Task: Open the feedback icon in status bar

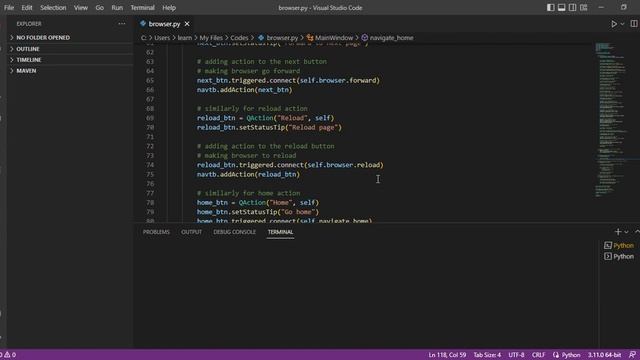Action: click(632, 355)
